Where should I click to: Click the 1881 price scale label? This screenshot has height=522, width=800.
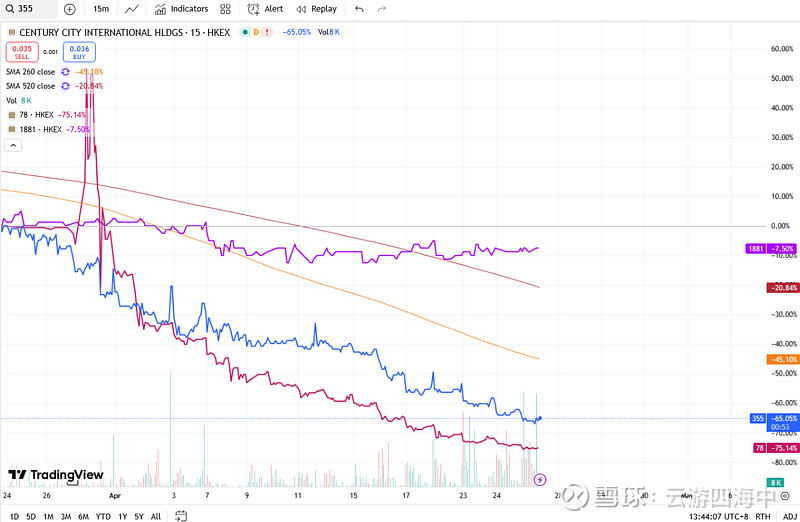pyautogui.click(x=770, y=248)
